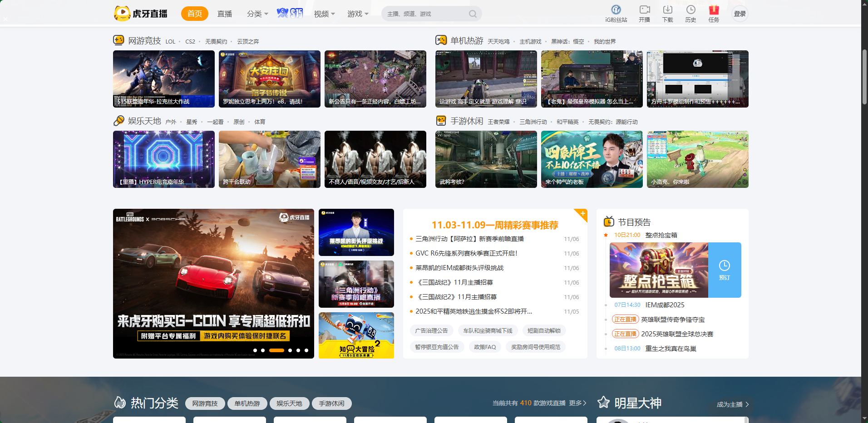Go to the 首页 home tab
The image size is (868, 423).
(194, 14)
